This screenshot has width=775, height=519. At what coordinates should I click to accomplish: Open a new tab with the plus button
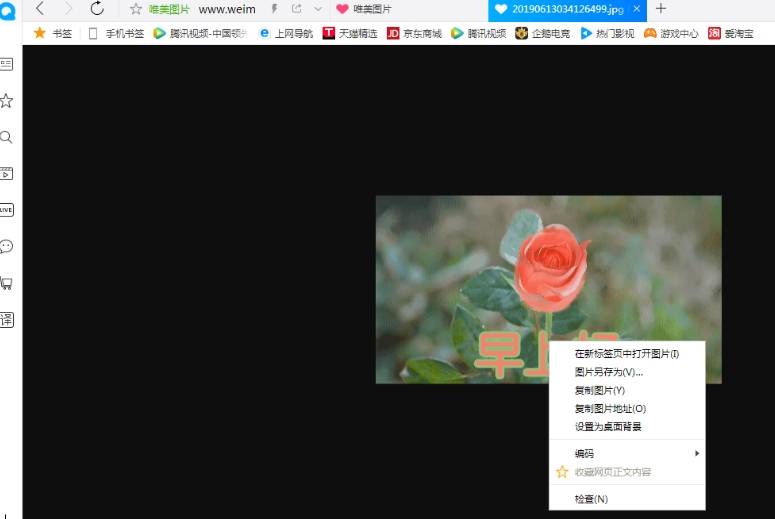[661, 9]
